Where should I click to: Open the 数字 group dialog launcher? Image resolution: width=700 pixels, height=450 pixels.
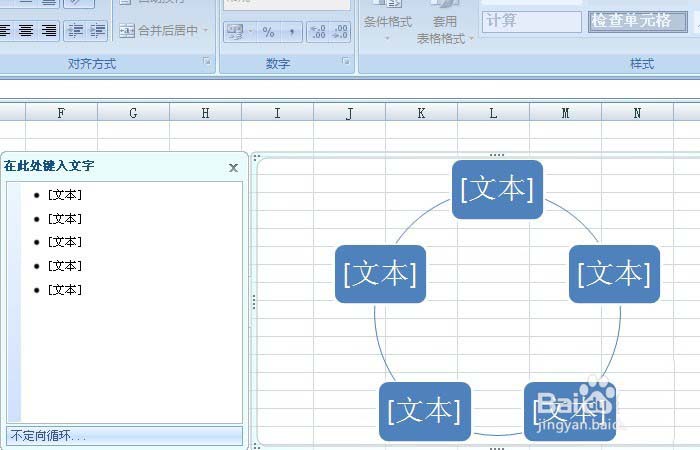[x=346, y=61]
